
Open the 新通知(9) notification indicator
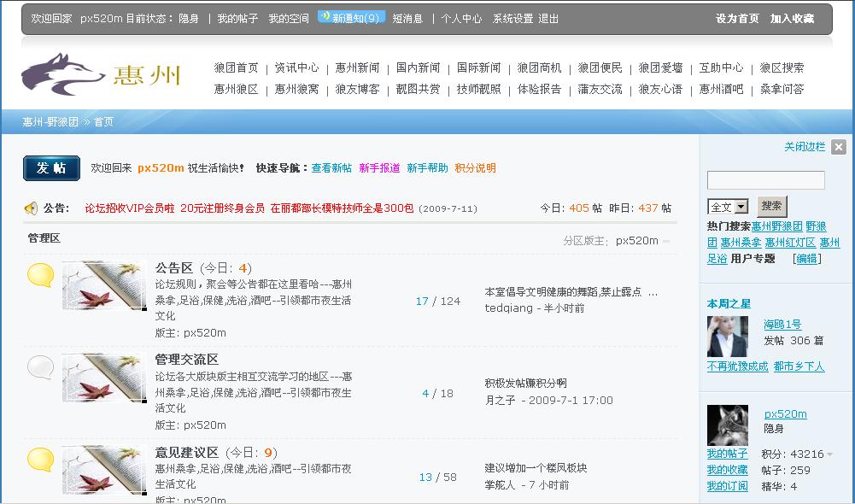(351, 17)
